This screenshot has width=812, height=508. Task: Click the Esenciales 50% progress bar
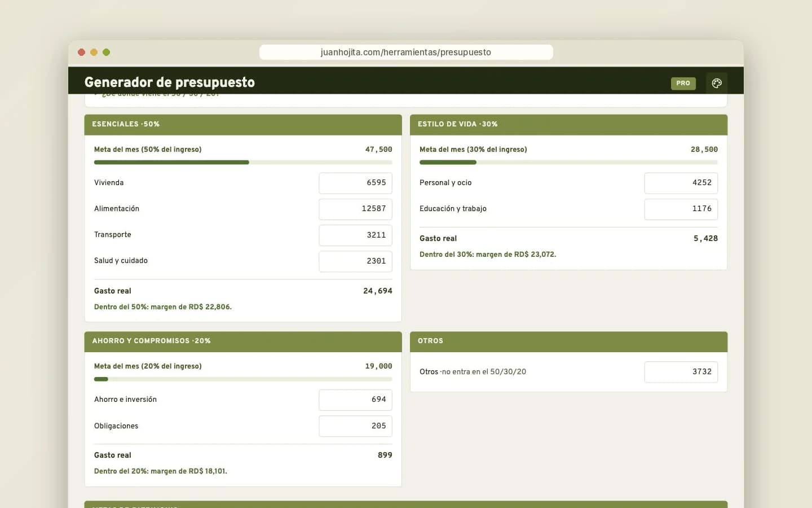coord(243,163)
